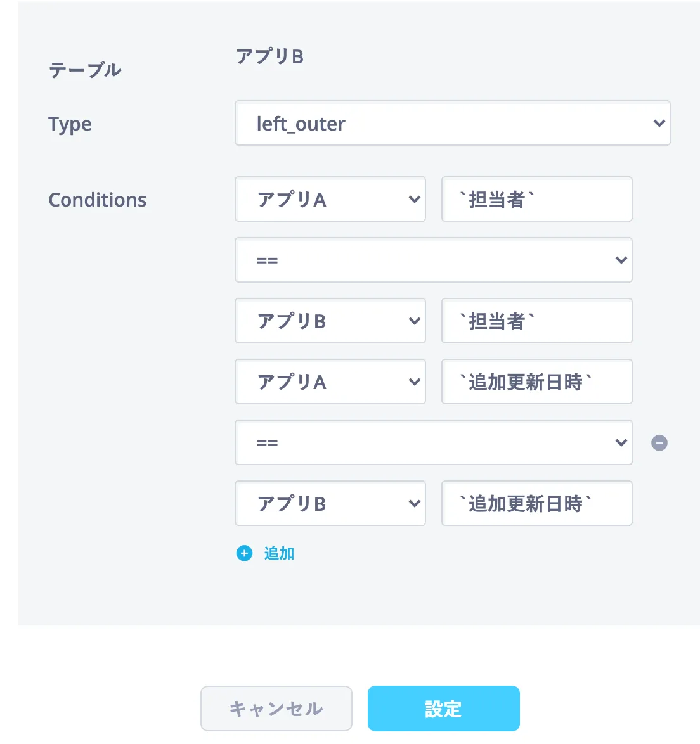Viewport: 700px width, 744px height.
Task: Open the second == operator dropdown
Action: (x=433, y=443)
